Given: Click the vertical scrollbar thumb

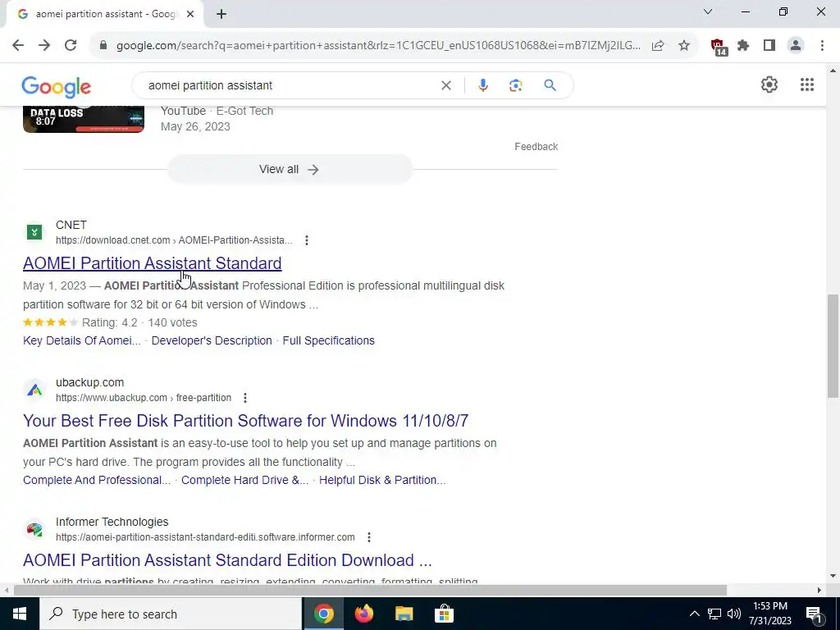Looking at the screenshot, I should (833, 345).
